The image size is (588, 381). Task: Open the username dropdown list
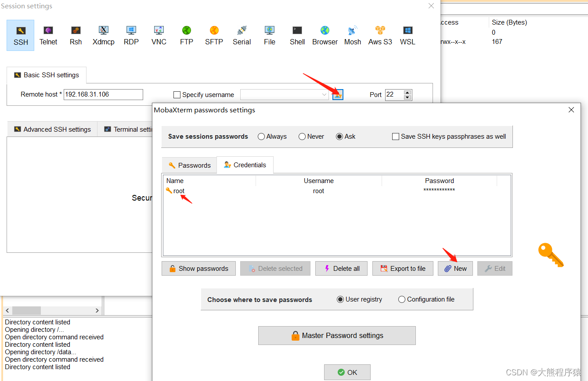(324, 94)
